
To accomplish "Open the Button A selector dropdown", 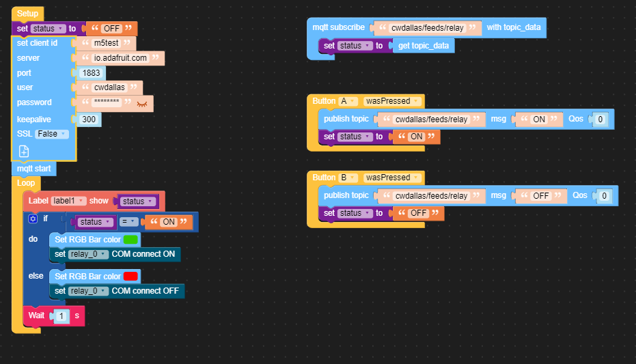I will click(348, 101).
